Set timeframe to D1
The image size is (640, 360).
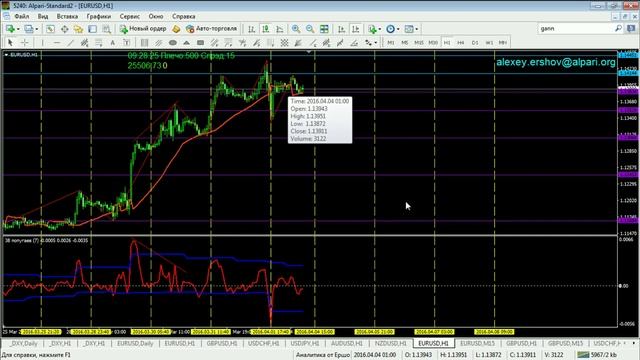pyautogui.click(x=475, y=42)
